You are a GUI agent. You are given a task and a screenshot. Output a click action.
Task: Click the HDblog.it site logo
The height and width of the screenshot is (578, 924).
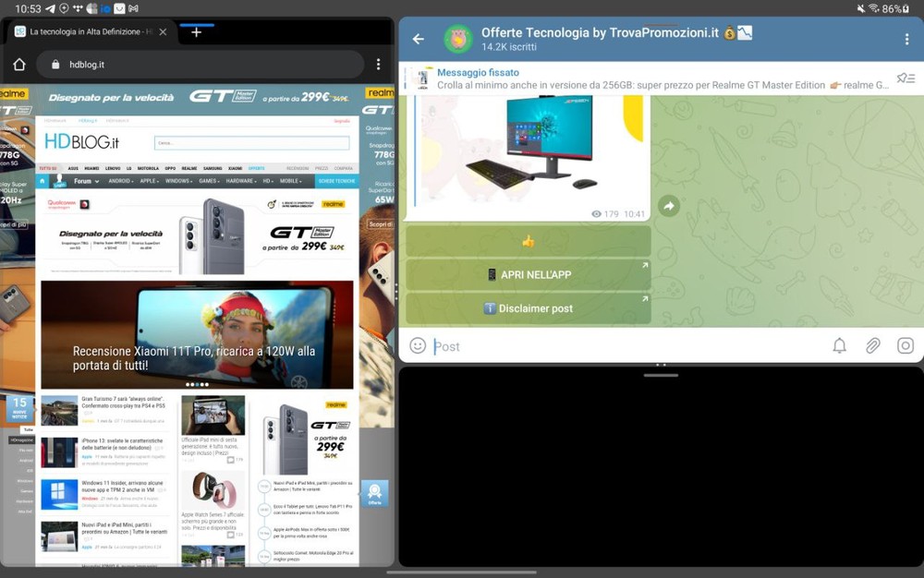(82, 142)
